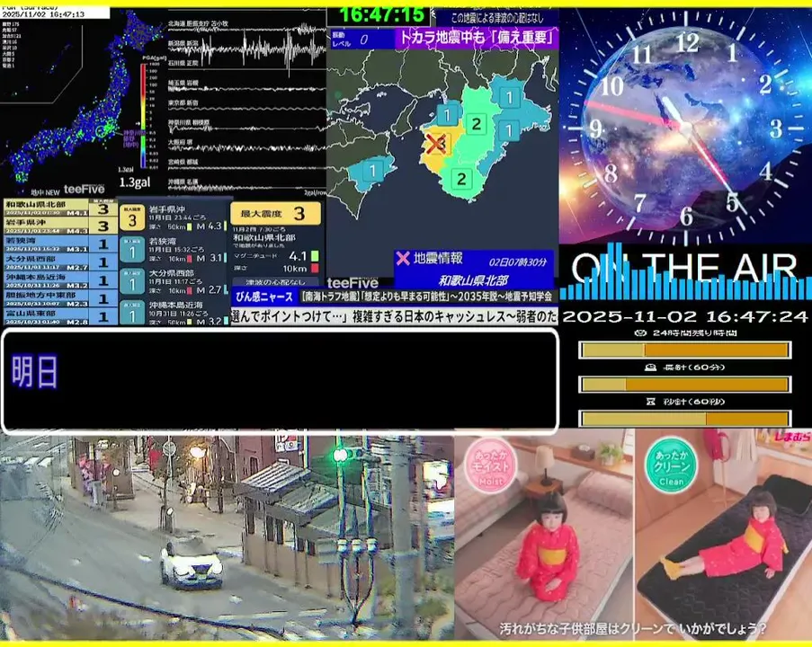Click the clock icon beside 24時間残り時間
812x647 pixels.
pyautogui.click(x=640, y=332)
